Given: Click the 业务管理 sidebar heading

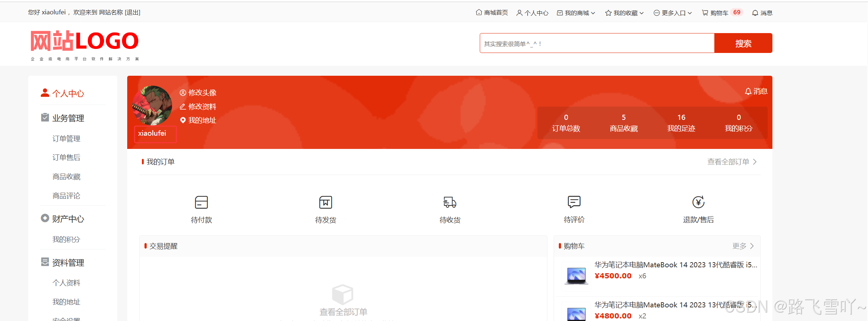Looking at the screenshot, I should click(x=68, y=118).
